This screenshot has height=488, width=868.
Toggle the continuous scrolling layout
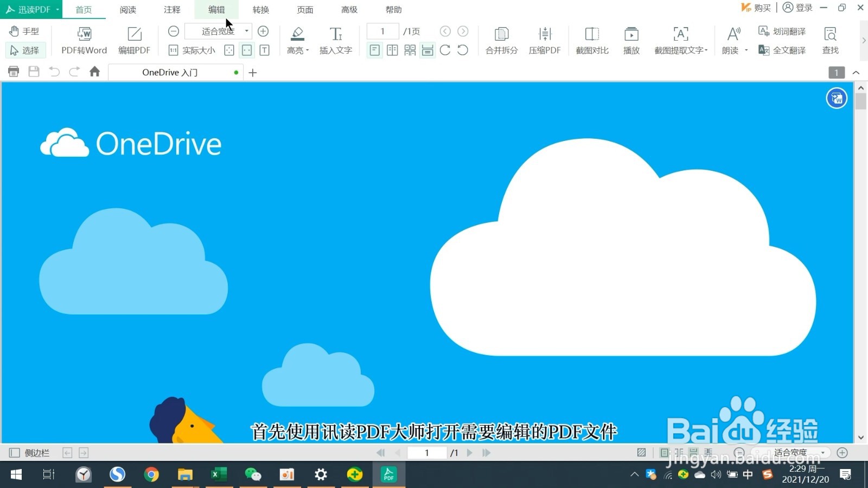tap(427, 50)
